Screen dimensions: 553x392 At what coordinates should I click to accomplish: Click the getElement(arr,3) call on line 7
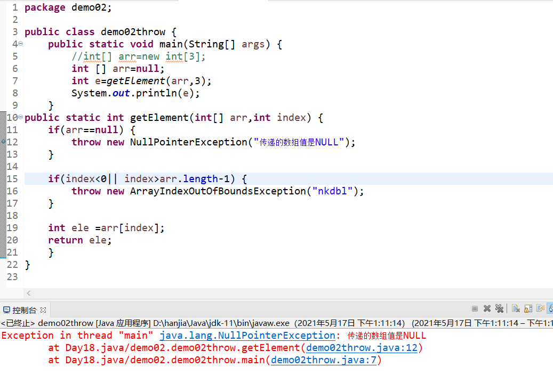156,80
